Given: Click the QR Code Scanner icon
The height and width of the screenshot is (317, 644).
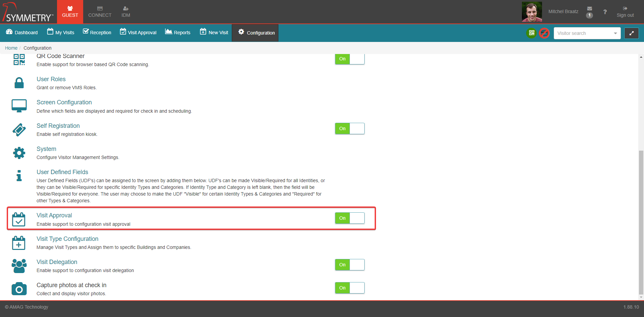Looking at the screenshot, I should (19, 60).
